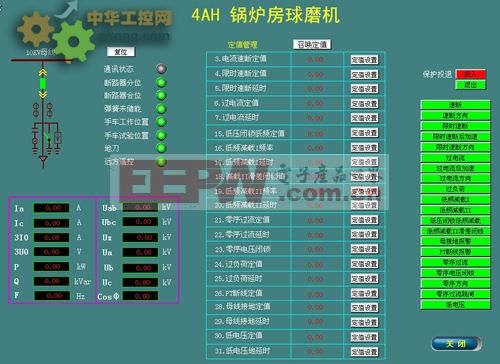Screen dimensions: 500x364
Task: Click the CosΦ power factor display
Action: pos(140,296)
